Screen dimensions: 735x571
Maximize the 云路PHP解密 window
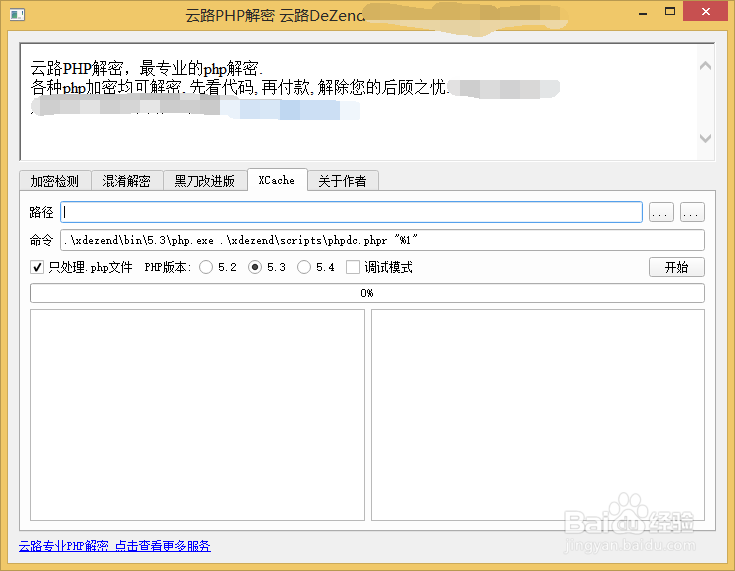coord(670,12)
